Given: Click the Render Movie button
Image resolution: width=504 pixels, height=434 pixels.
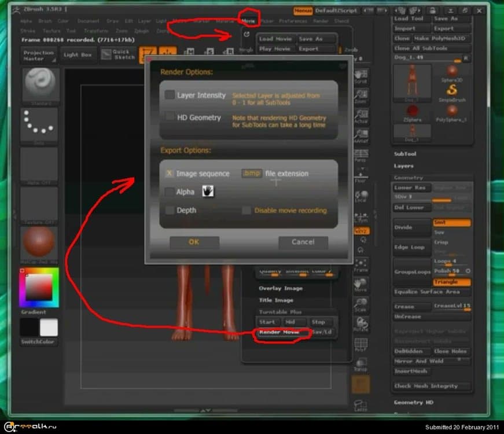Looking at the screenshot, I should [x=280, y=333].
